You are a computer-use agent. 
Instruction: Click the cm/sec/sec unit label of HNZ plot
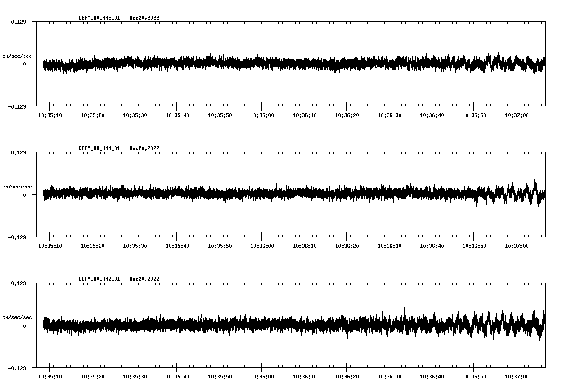coord(17,317)
